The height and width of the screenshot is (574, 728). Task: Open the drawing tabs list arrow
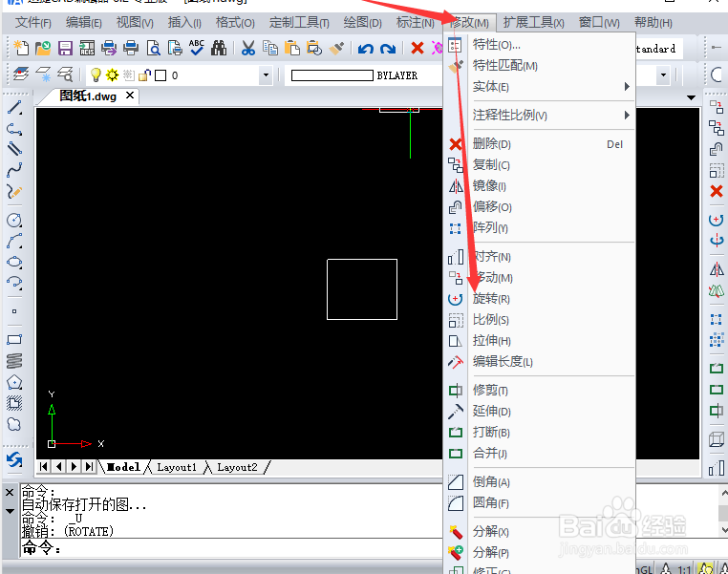[x=691, y=97]
